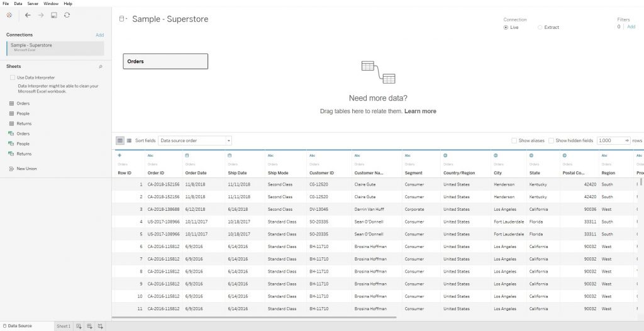The image size is (644, 331).
Task: Open the Window menu
Action: point(51,3)
